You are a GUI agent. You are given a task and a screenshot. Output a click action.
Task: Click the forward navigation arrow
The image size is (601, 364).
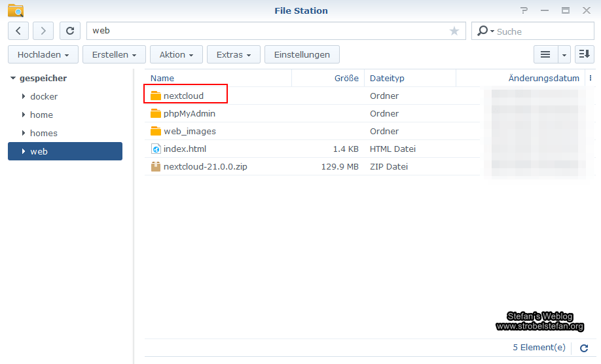[43, 31]
